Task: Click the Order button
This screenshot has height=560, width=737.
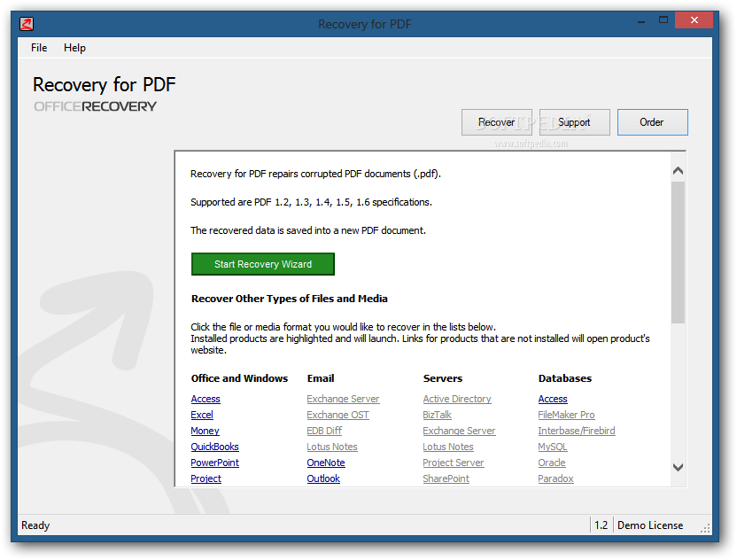Action: 652,122
